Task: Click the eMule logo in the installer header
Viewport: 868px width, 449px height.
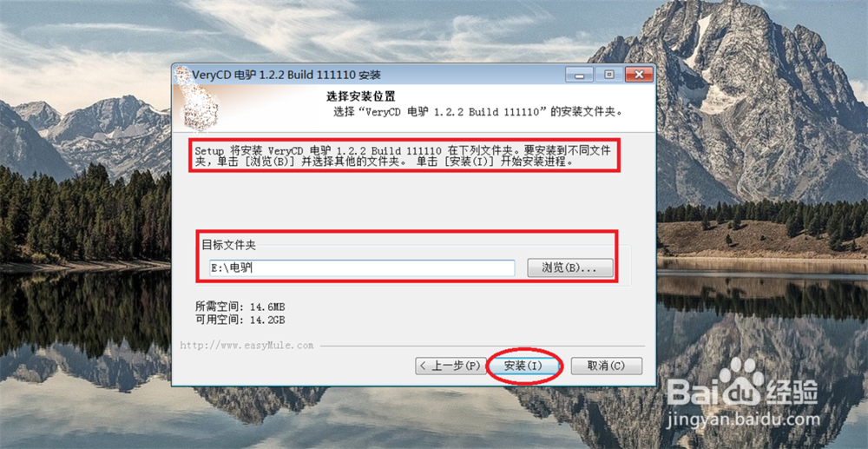Action: pyautogui.click(x=200, y=107)
